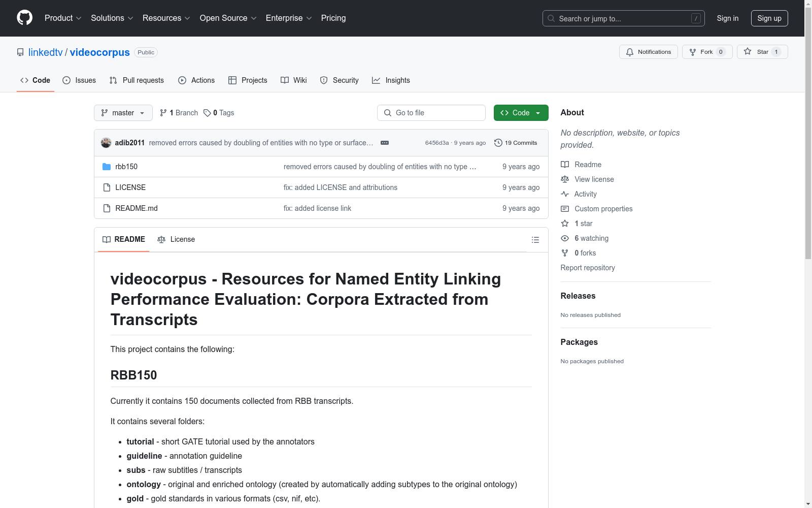This screenshot has height=508, width=812.
Task: Click the repository icon beside linkedtv
Action: click(20, 52)
